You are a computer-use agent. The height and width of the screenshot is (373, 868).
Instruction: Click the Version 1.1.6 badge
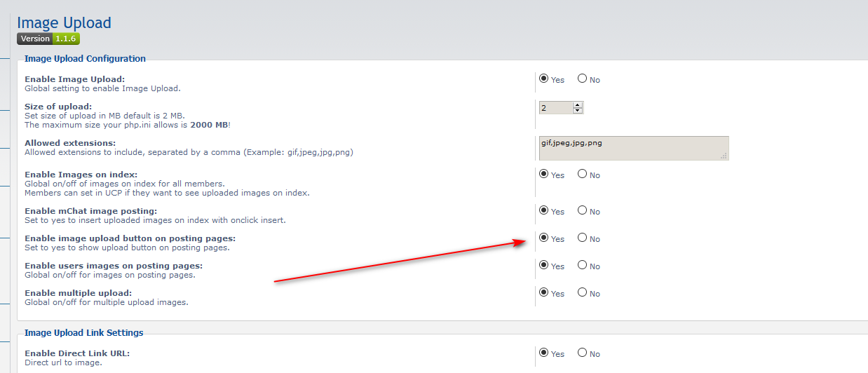point(48,39)
